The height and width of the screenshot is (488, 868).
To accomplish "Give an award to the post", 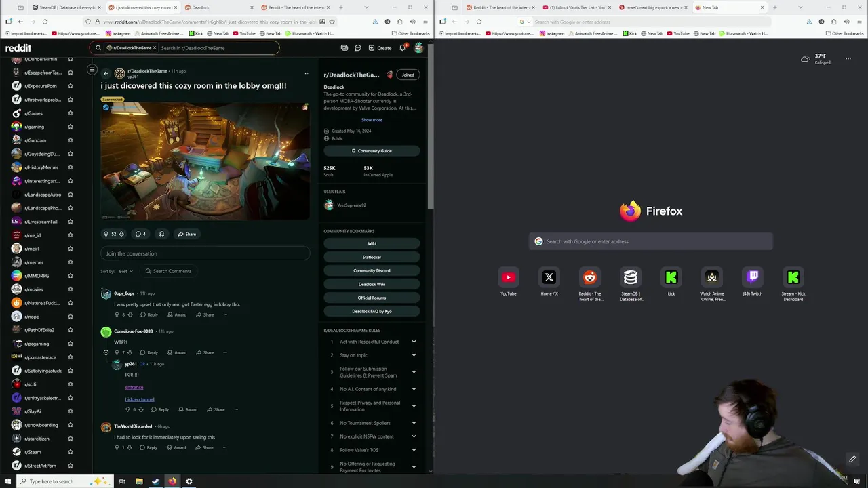I will (x=161, y=234).
